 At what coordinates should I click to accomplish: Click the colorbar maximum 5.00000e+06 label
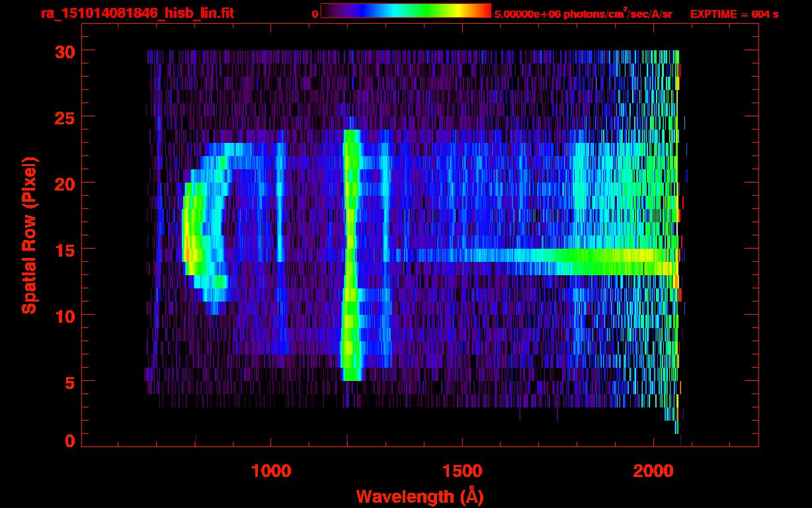(583, 14)
